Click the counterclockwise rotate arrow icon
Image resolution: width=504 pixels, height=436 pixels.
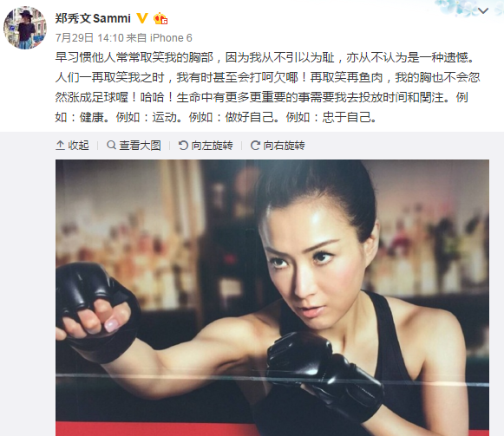[x=183, y=146]
